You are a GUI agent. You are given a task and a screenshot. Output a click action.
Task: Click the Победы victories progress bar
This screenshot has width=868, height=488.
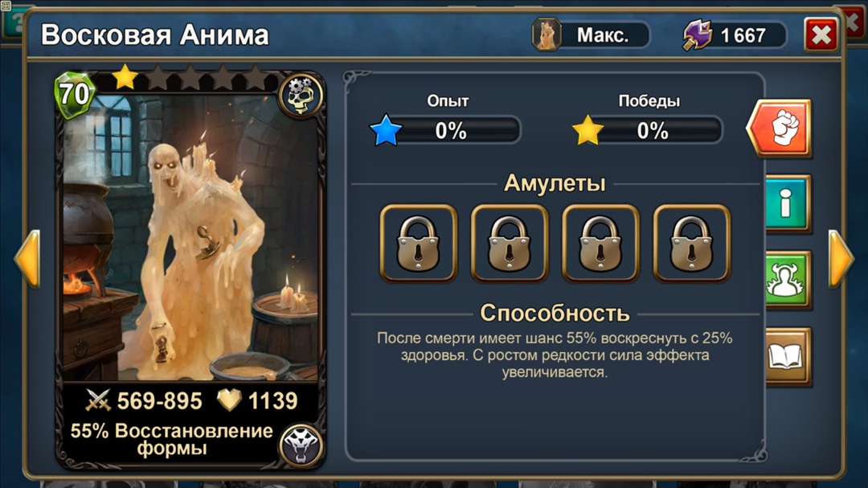(x=648, y=130)
